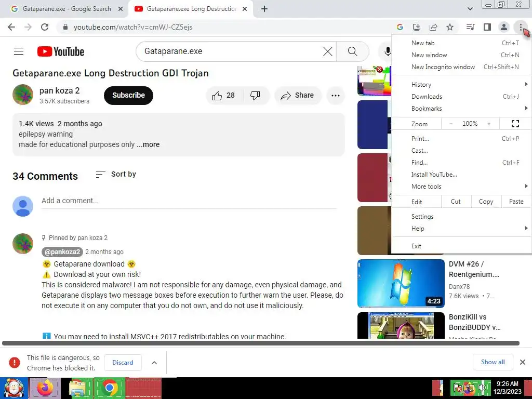The height and width of the screenshot is (399, 532).
Task: Click the Add a comment field
Action: [x=189, y=201]
